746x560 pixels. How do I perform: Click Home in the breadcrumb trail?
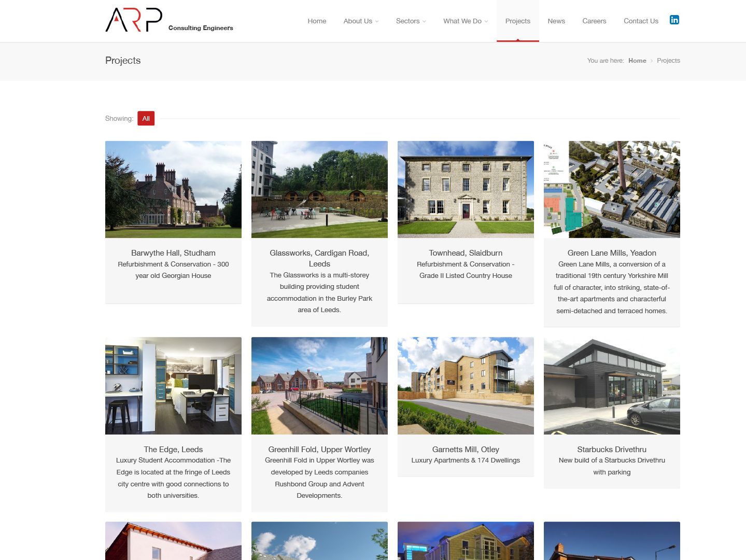pyautogui.click(x=637, y=61)
